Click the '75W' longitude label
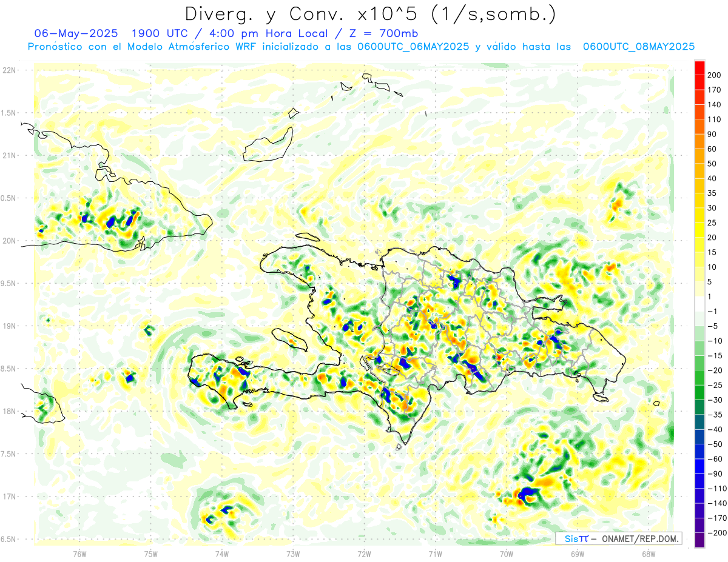Viewport: 728px width, 562px height. tap(151, 553)
